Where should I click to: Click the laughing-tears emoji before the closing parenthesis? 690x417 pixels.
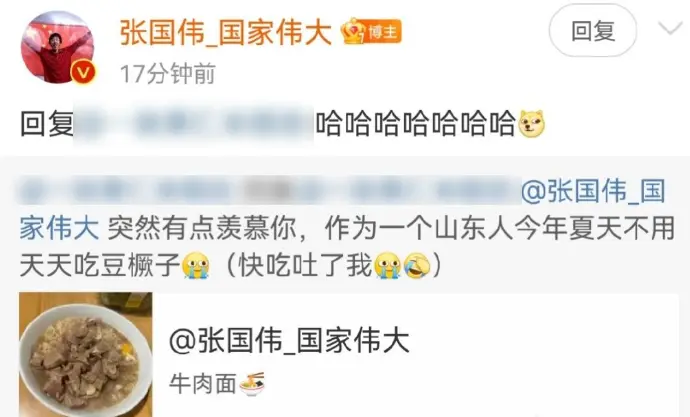[417, 266]
